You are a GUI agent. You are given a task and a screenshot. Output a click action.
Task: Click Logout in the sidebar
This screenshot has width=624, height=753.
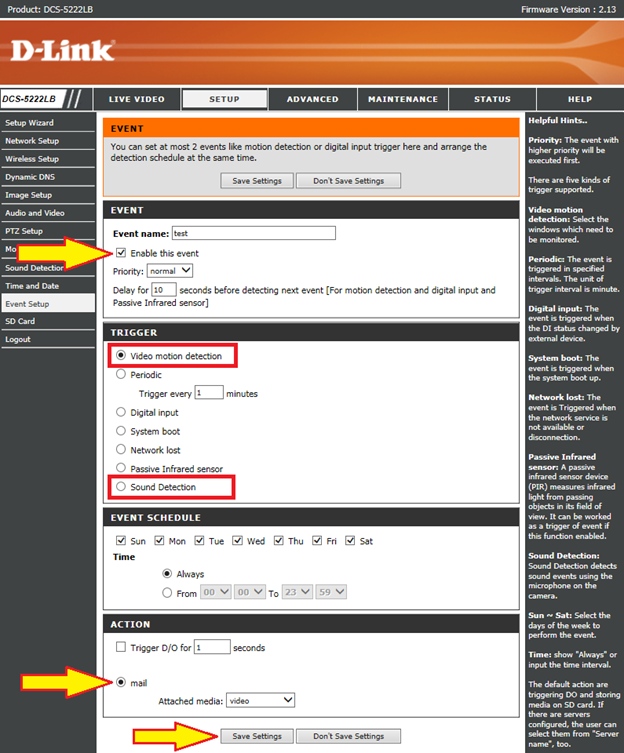click(18, 339)
